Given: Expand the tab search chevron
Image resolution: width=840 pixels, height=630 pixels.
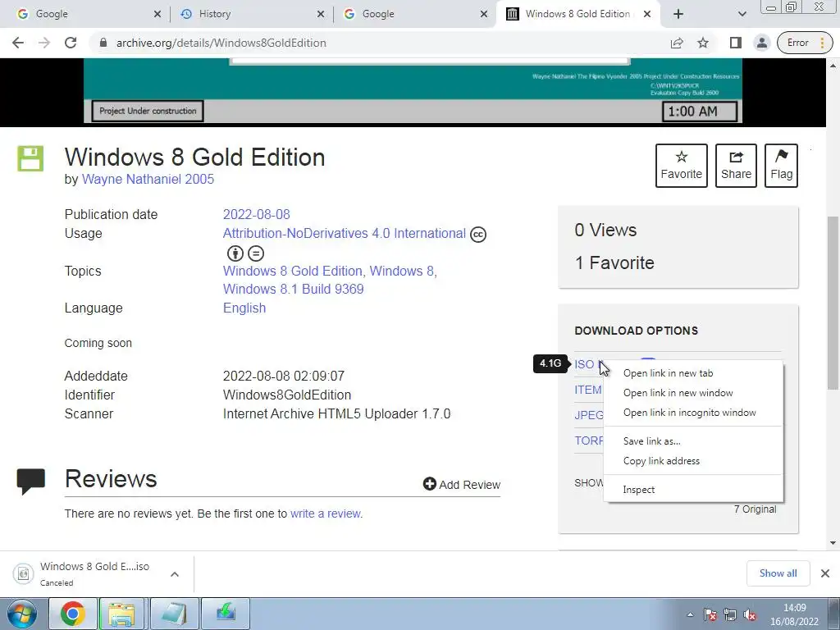Looking at the screenshot, I should (x=742, y=14).
